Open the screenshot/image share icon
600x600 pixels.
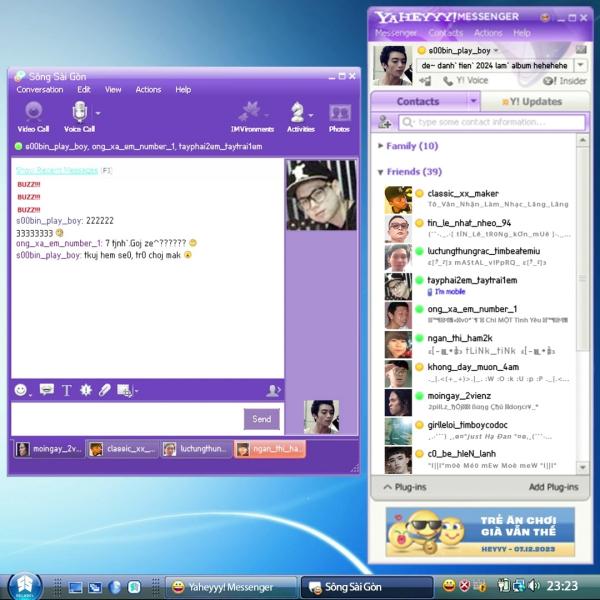tap(125, 390)
